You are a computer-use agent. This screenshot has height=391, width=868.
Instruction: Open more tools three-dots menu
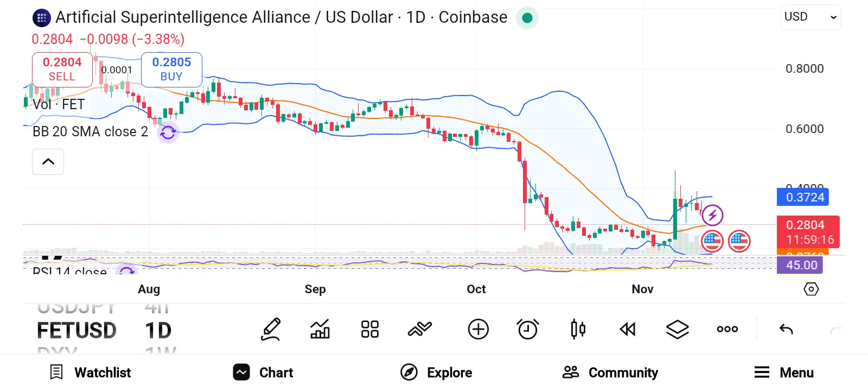click(x=727, y=329)
